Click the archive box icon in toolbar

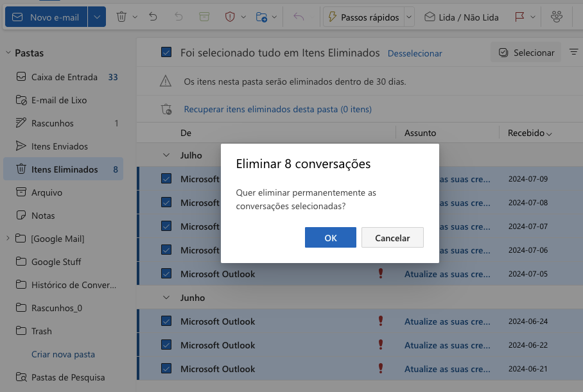coord(204,17)
